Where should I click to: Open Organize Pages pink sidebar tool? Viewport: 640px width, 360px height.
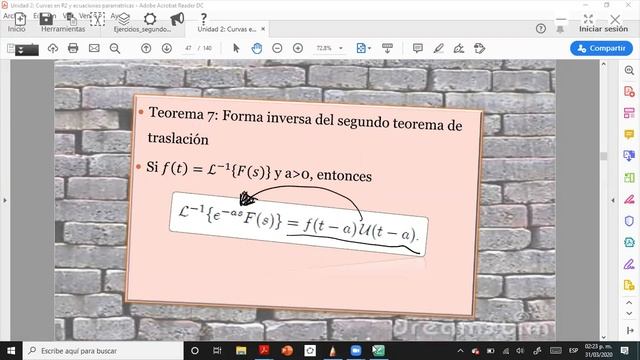629,113
